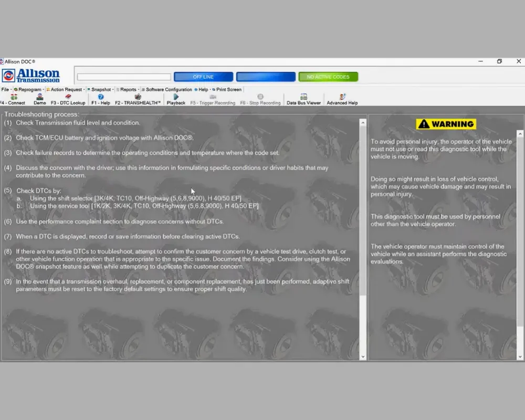
Task: Open the F3 - DTC Lookup tool
Action: click(68, 99)
